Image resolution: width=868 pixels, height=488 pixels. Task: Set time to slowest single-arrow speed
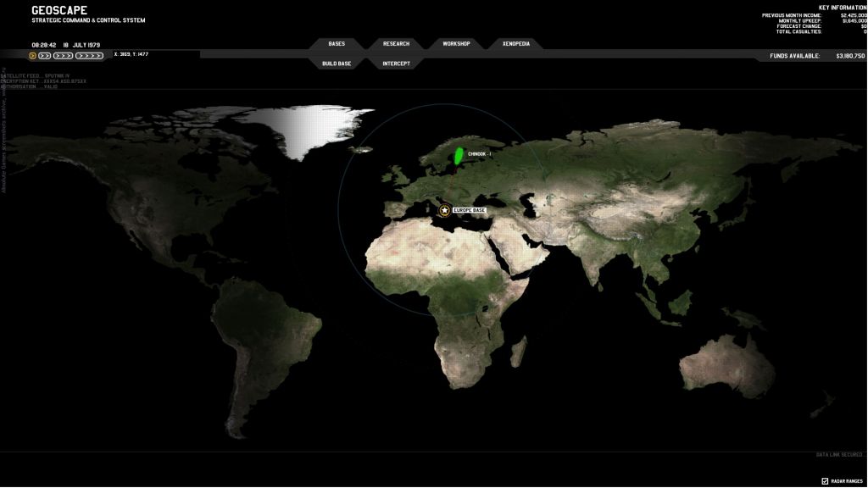tap(33, 56)
